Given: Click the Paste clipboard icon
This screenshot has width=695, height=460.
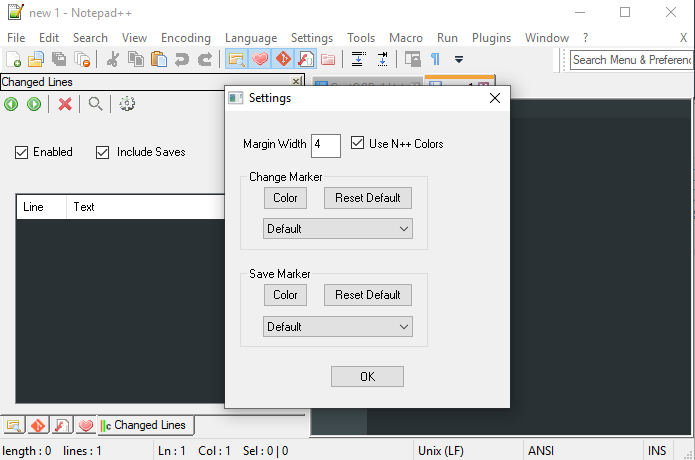Looking at the screenshot, I should 159,59.
